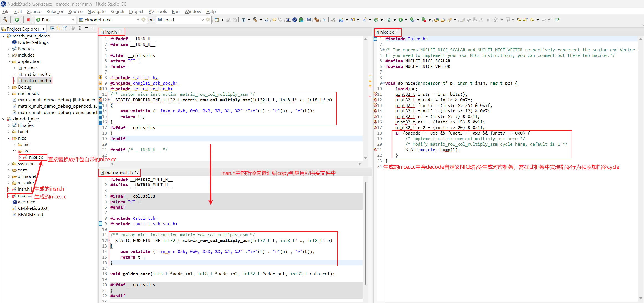This screenshot has width=644, height=303.
Task: Close the Project Explorer view
Action: (43, 29)
